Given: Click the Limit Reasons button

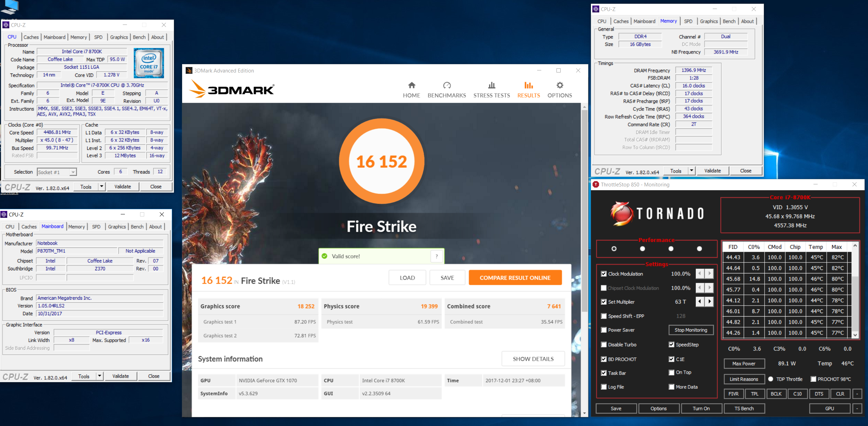Looking at the screenshot, I should (744, 379).
